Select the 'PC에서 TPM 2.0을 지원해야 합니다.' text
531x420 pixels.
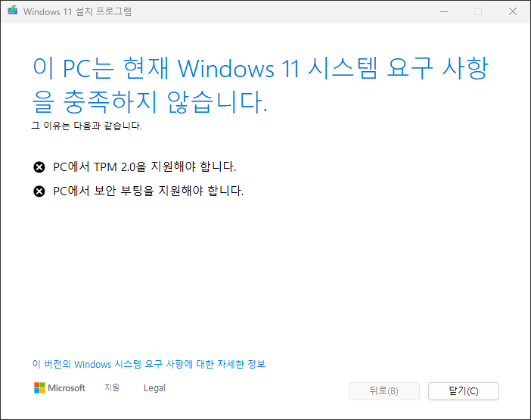(144, 167)
